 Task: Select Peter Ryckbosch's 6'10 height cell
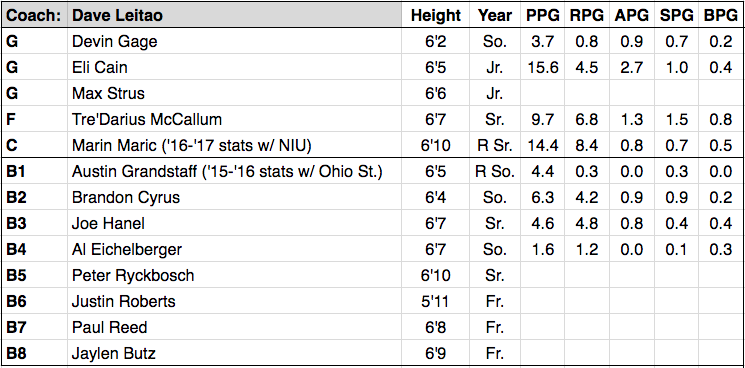coord(436,275)
